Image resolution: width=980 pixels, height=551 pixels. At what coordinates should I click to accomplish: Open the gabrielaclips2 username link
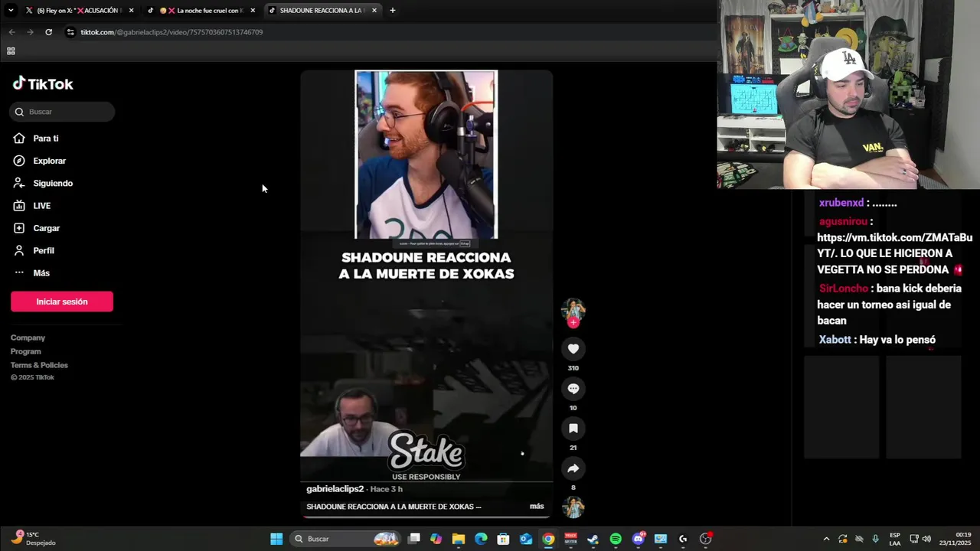[x=335, y=489]
